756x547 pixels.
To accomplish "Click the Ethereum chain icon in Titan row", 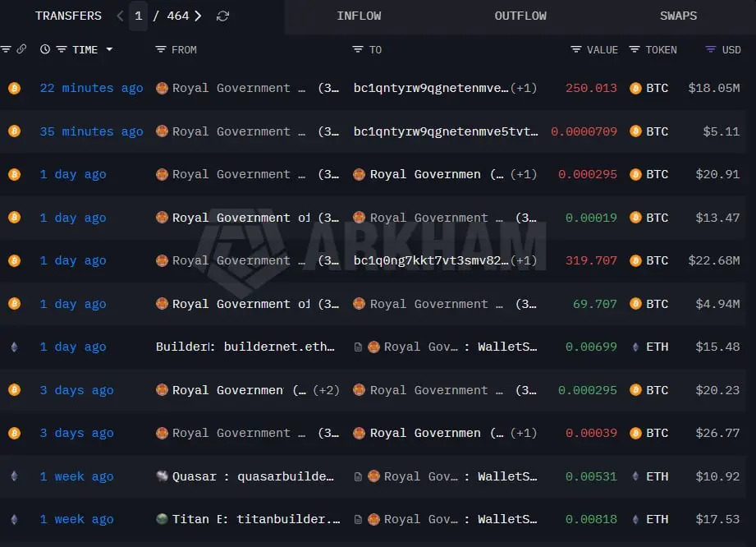I will click(x=15, y=520).
